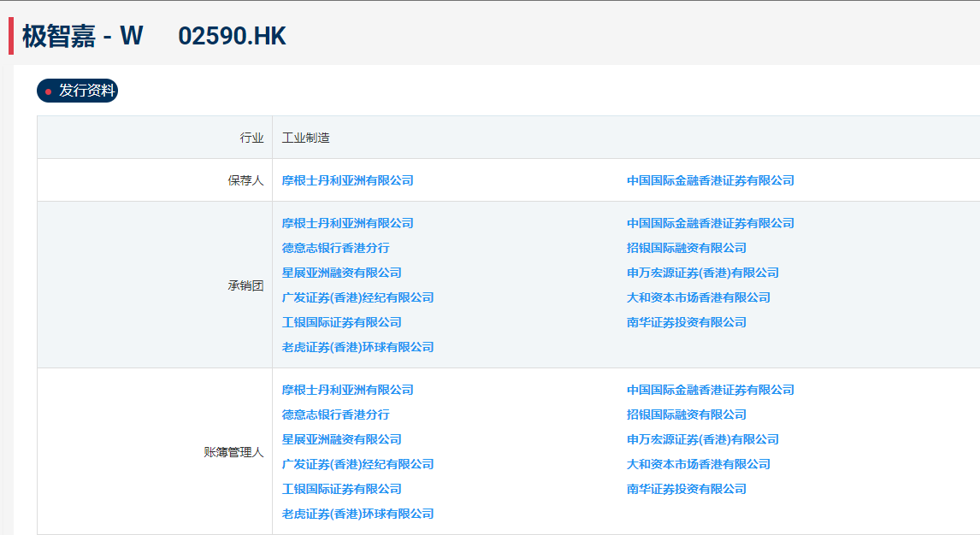The image size is (980, 535).
Task: Select 星展亚洲融资有限公司 in 账簿管理人 section
Action: pyautogui.click(x=341, y=439)
